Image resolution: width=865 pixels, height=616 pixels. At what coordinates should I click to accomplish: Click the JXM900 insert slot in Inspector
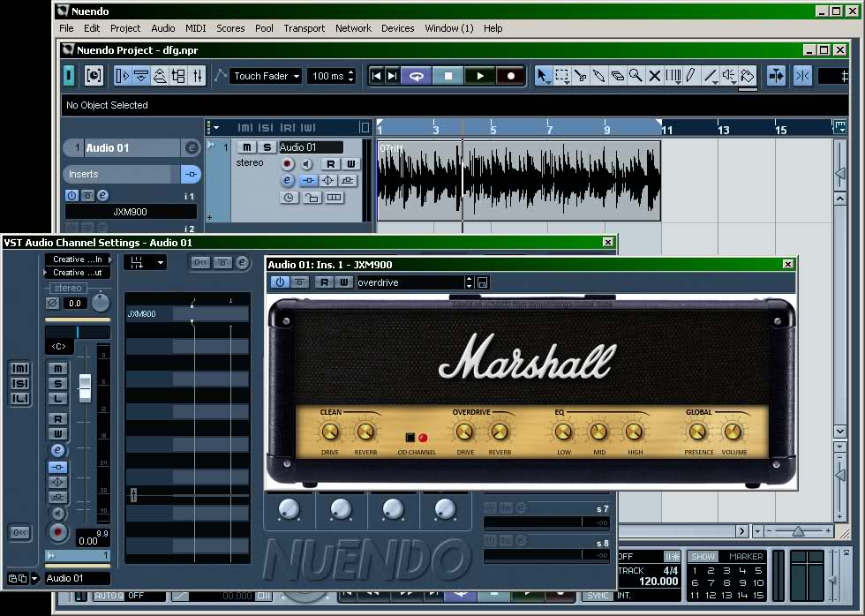pyautogui.click(x=131, y=212)
